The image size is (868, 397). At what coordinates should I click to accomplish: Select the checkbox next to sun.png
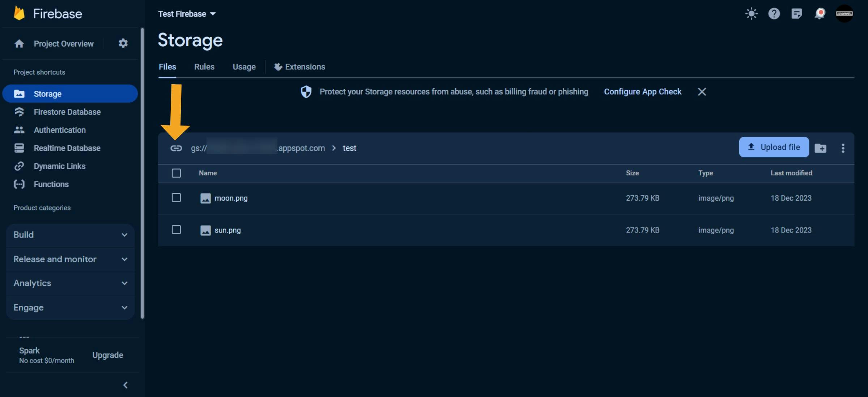(x=176, y=230)
